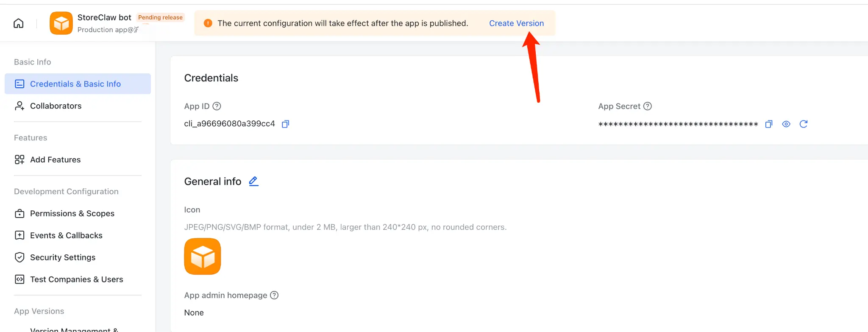Click the StoreClaw bot app name
This screenshot has height=332, width=868.
104,17
